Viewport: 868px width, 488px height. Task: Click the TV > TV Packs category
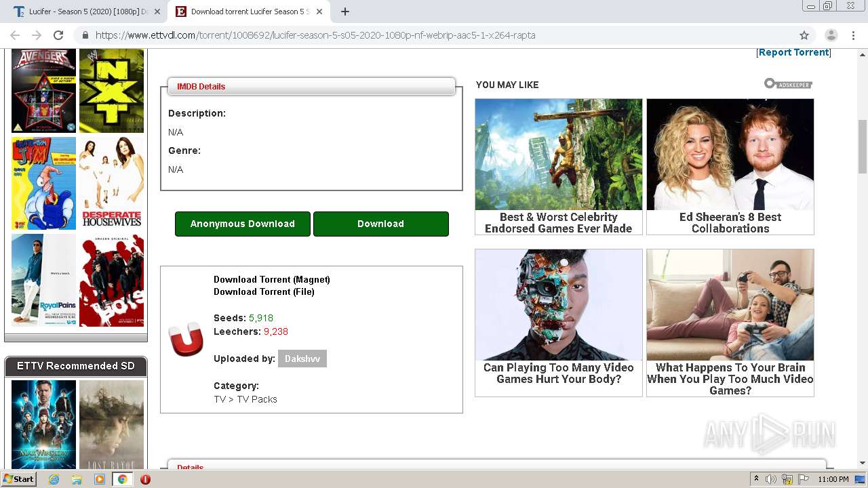[x=245, y=399]
